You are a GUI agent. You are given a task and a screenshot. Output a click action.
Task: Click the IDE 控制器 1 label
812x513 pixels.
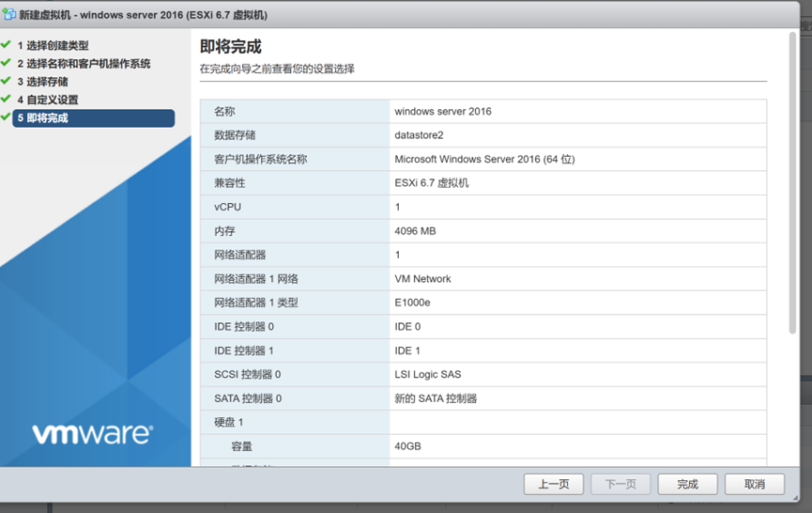coord(244,350)
